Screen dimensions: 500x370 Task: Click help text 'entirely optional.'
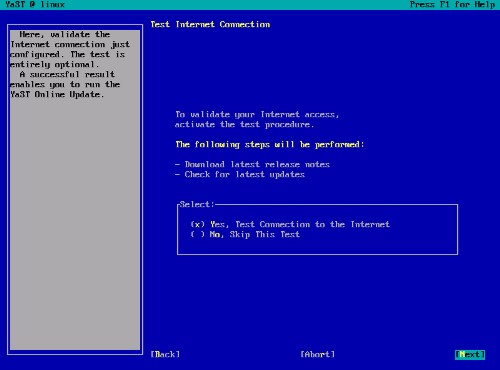pyautogui.click(x=55, y=64)
